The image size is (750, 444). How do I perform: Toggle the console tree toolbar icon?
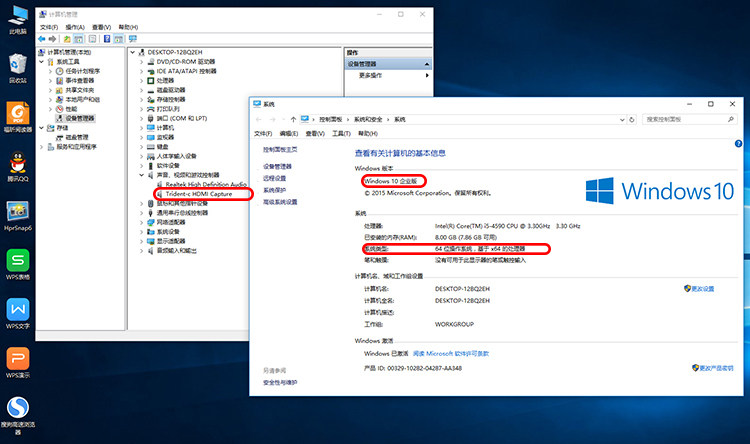point(78,39)
